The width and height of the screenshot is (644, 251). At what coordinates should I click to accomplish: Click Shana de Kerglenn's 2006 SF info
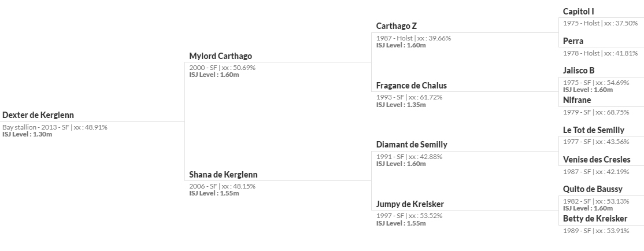tap(222, 186)
